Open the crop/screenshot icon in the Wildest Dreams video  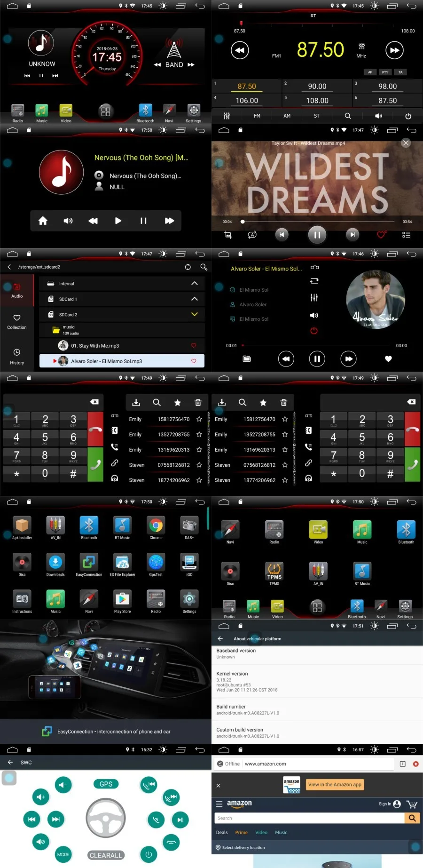tap(228, 235)
